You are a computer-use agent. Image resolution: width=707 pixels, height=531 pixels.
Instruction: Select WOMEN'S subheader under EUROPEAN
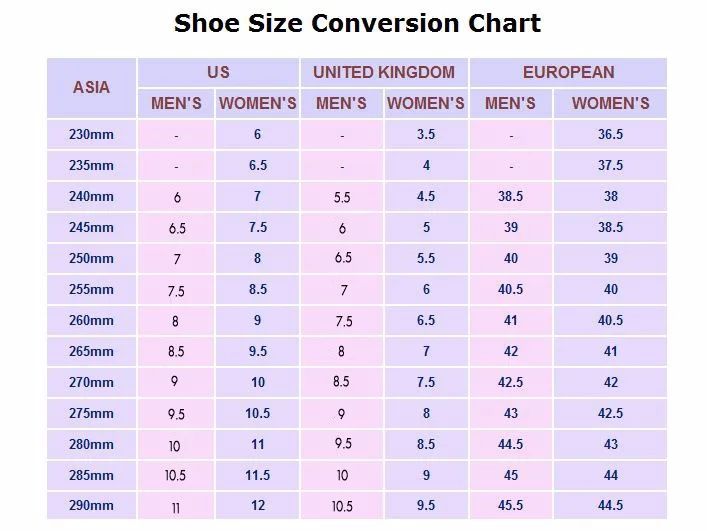[610, 103]
